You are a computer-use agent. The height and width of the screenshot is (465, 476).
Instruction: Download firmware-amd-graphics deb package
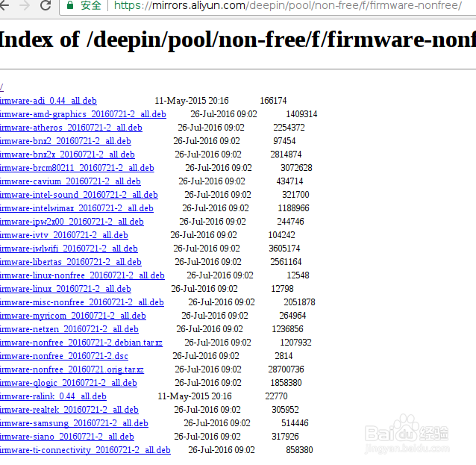tap(83, 114)
